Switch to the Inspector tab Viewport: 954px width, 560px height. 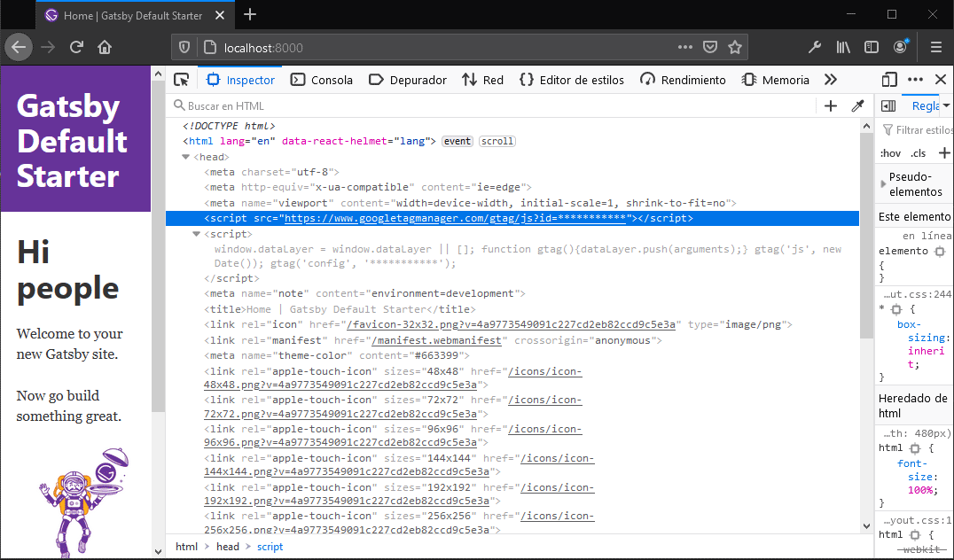click(241, 80)
